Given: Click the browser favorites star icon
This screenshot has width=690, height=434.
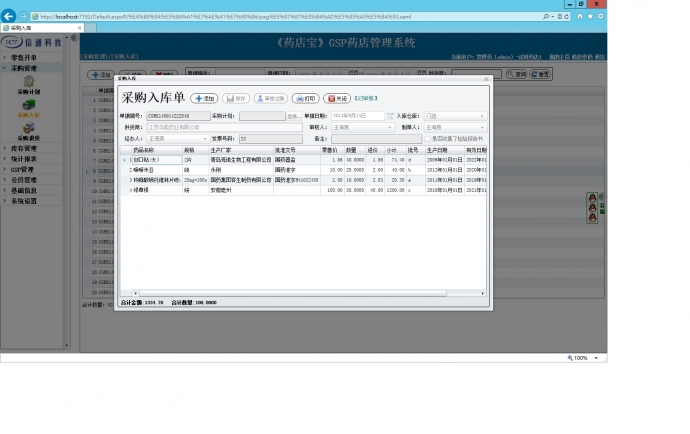Looking at the screenshot, I should 590,16.
